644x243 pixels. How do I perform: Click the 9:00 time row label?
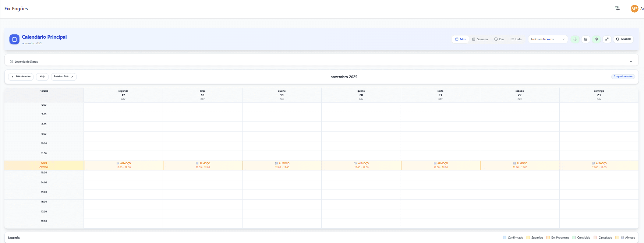(44, 134)
